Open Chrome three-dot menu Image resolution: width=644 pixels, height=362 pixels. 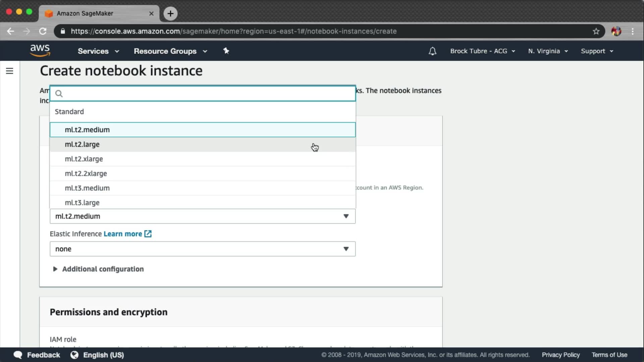pyautogui.click(x=633, y=31)
